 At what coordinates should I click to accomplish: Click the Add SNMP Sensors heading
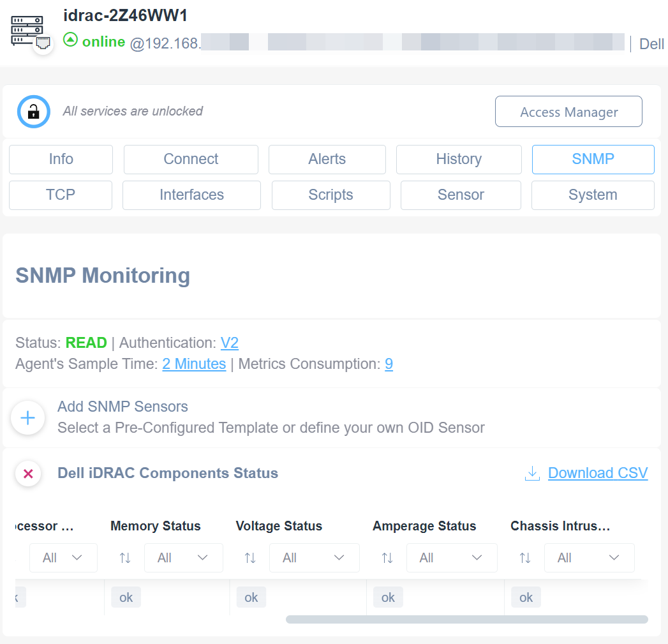[122, 407]
